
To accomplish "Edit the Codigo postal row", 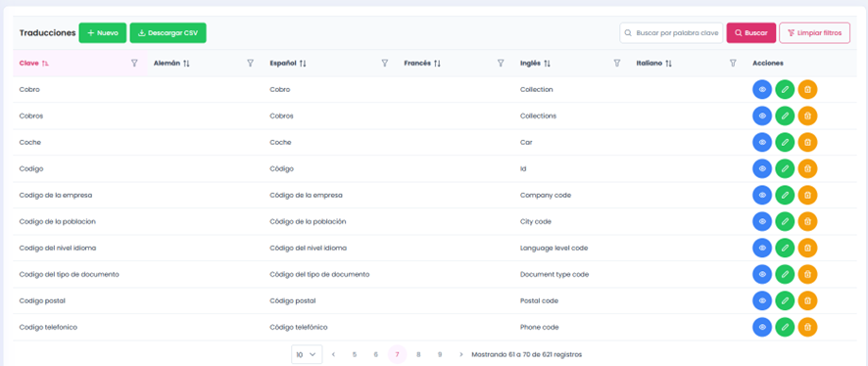I will (785, 300).
